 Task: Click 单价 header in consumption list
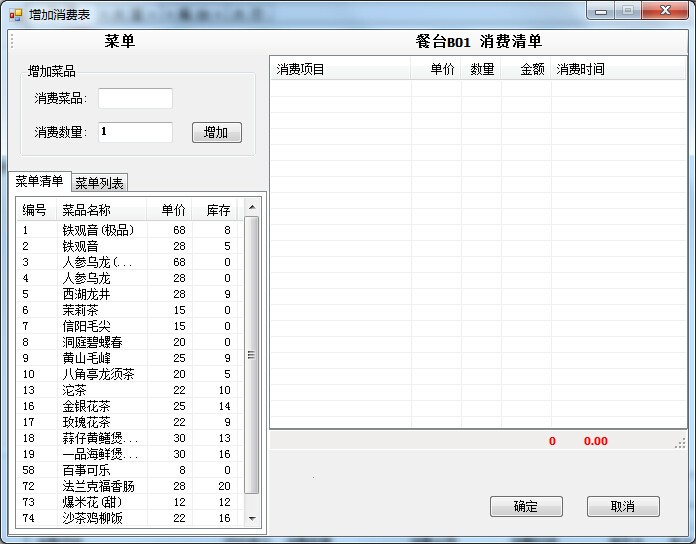click(436, 69)
